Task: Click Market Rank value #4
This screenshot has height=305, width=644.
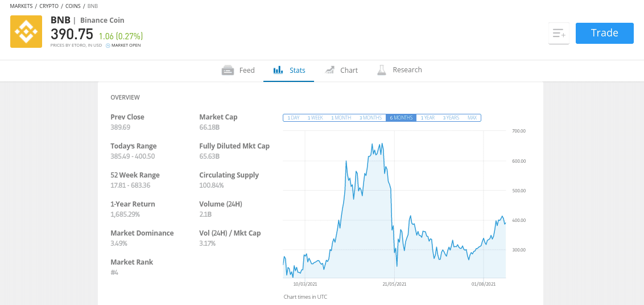Action: pyautogui.click(x=114, y=272)
